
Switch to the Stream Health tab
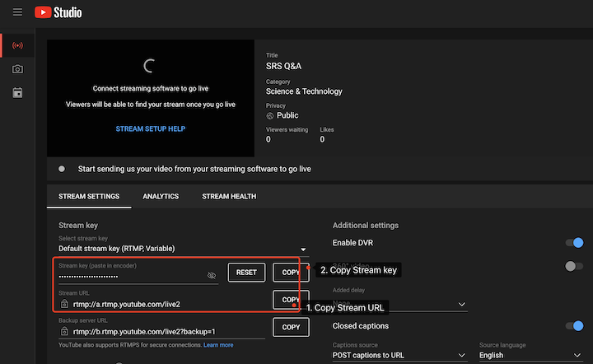[x=229, y=196]
